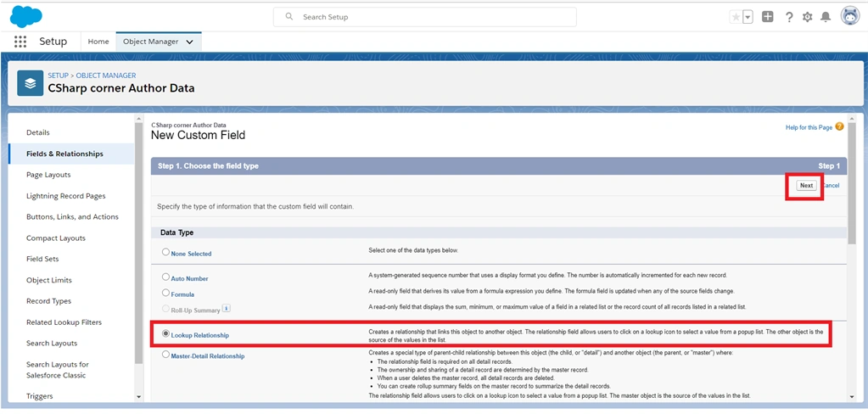Click the Auto Number label text
868x414 pixels.
coord(189,278)
